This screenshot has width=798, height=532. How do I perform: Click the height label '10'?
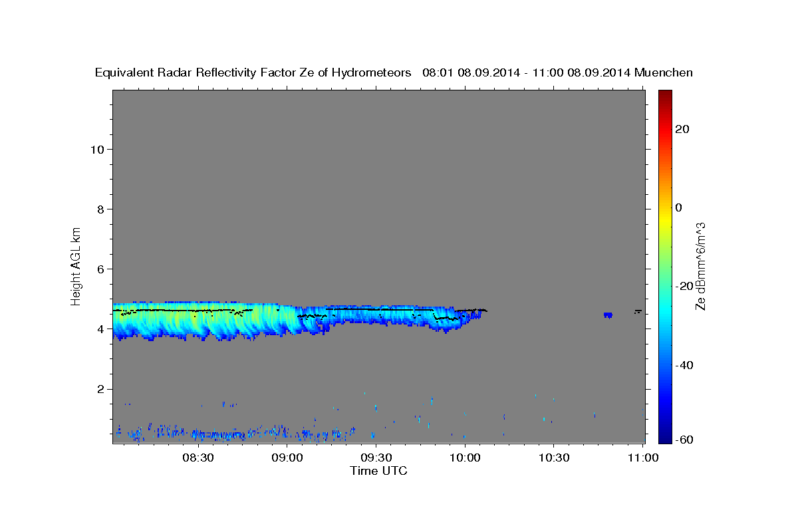coord(97,149)
